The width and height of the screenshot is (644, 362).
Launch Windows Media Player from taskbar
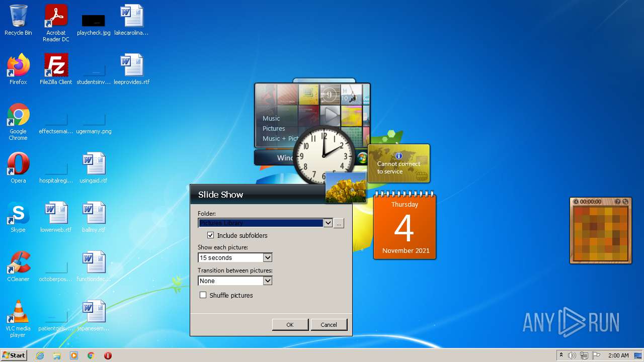point(74,355)
